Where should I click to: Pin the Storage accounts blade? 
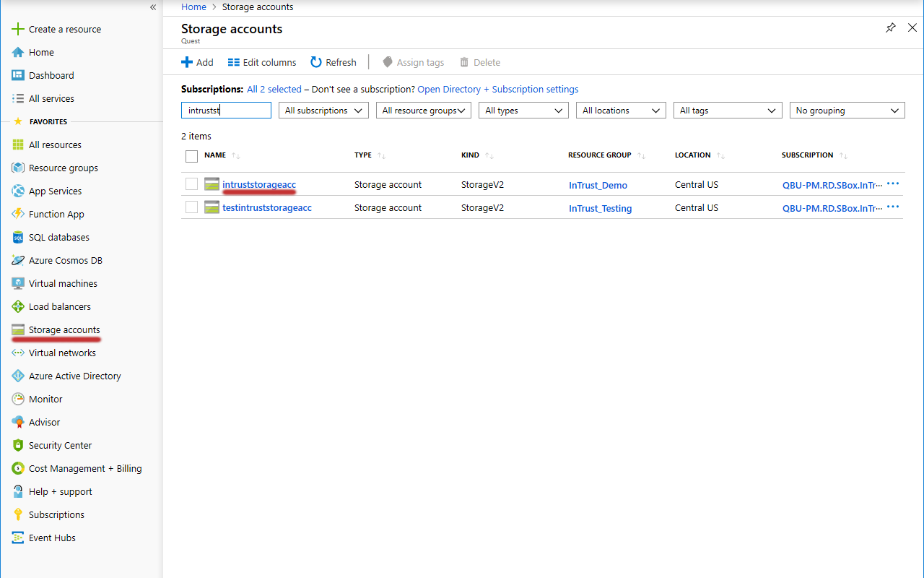891,28
